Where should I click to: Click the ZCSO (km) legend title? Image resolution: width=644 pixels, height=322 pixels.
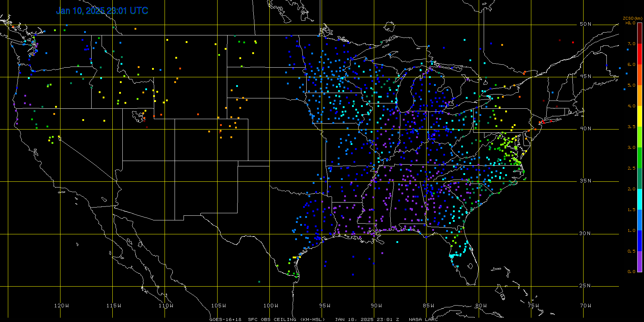click(x=633, y=18)
